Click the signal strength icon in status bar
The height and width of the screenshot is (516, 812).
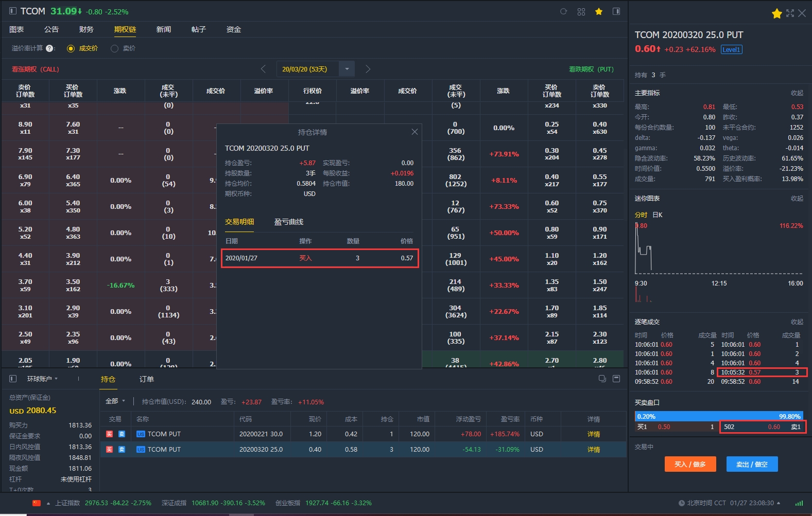point(799,503)
